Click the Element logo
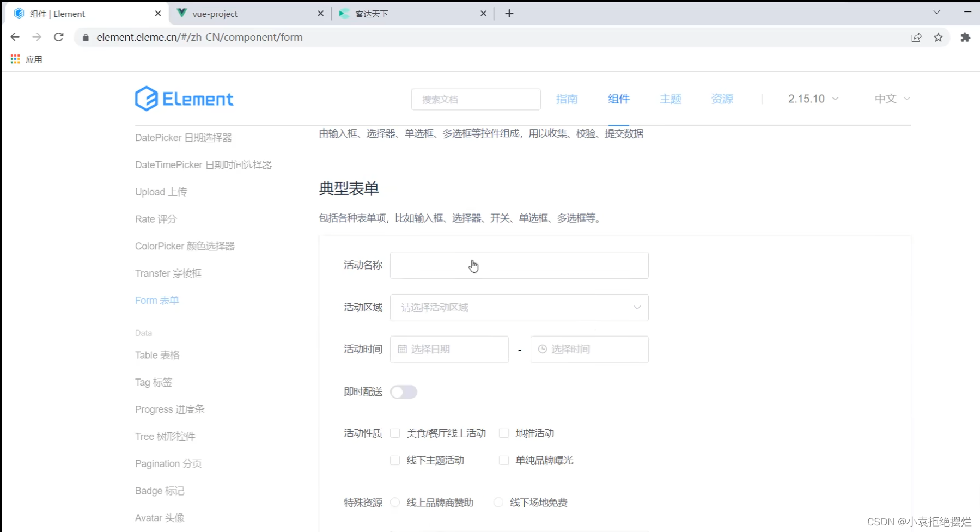 pyautogui.click(x=184, y=99)
